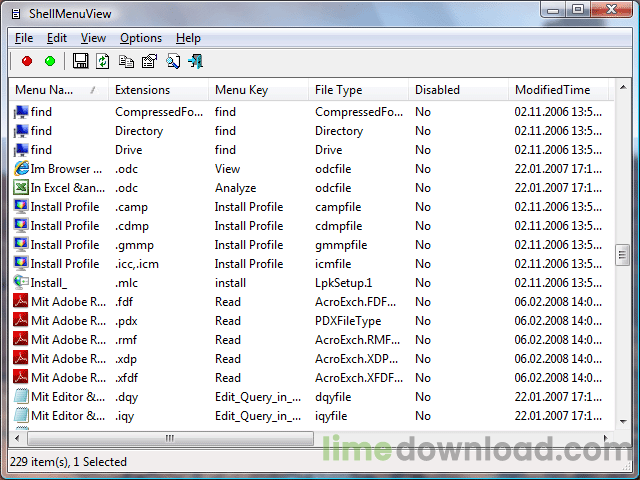640x480 pixels.
Task: Click the 'Drive' extensions cell
Action: (x=129, y=150)
